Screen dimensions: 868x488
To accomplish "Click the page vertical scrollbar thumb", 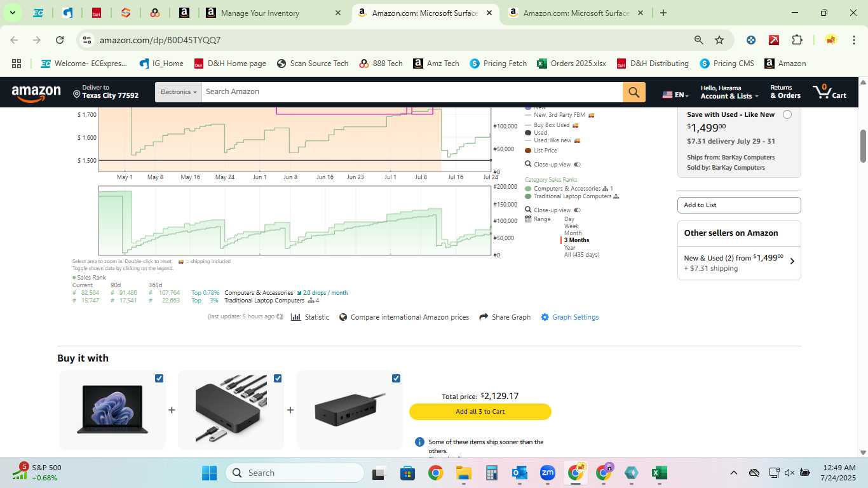I will [863, 146].
